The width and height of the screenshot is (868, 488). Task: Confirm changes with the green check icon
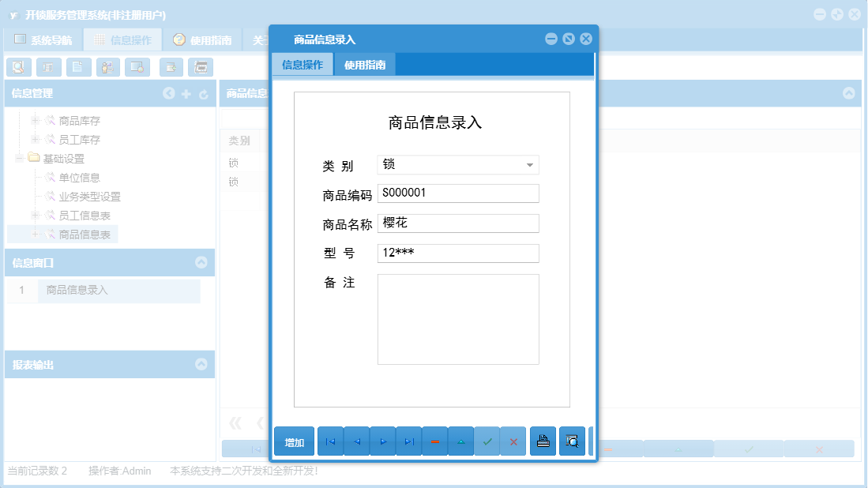point(487,441)
